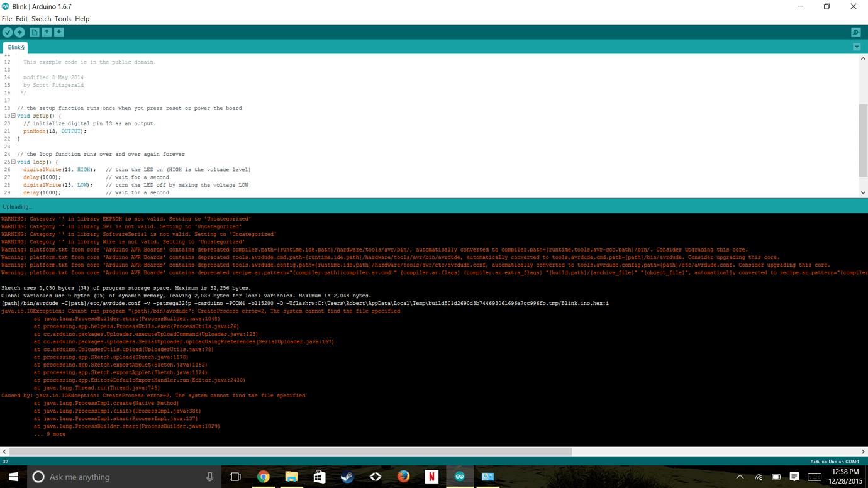
Task: Open the Sketch menu
Action: 41,19
